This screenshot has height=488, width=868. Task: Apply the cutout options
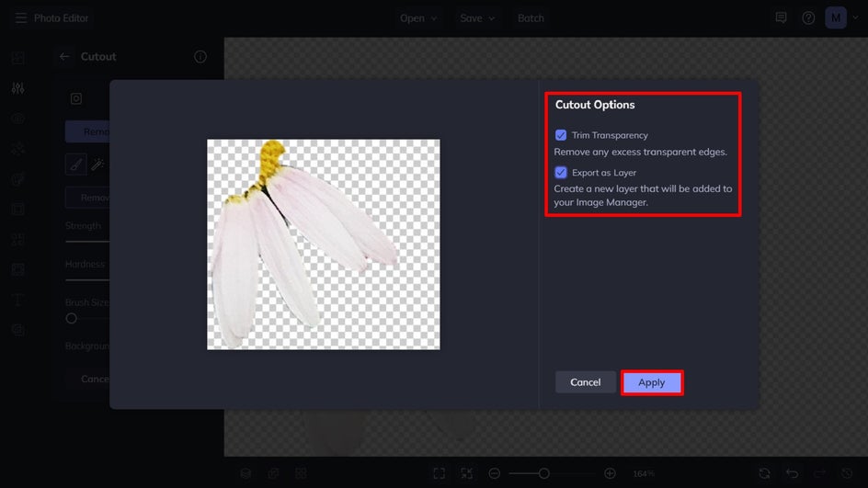pos(652,382)
